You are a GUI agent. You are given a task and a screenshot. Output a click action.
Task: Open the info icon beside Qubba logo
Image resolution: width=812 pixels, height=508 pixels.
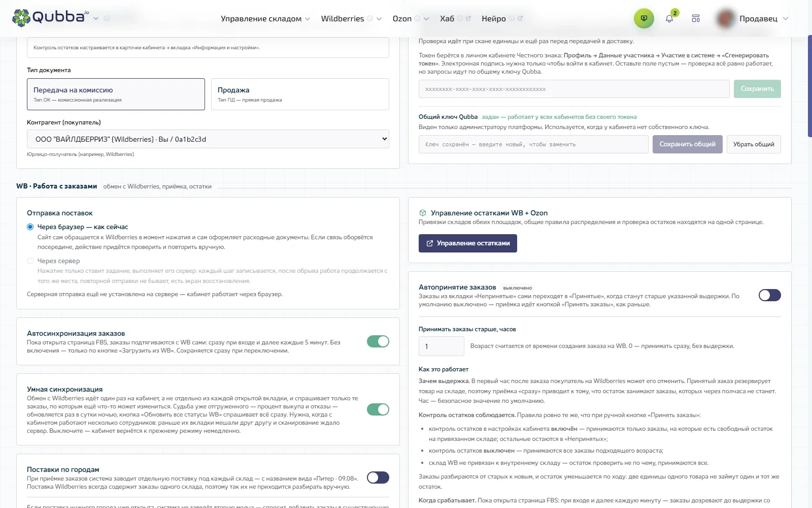pos(107,18)
